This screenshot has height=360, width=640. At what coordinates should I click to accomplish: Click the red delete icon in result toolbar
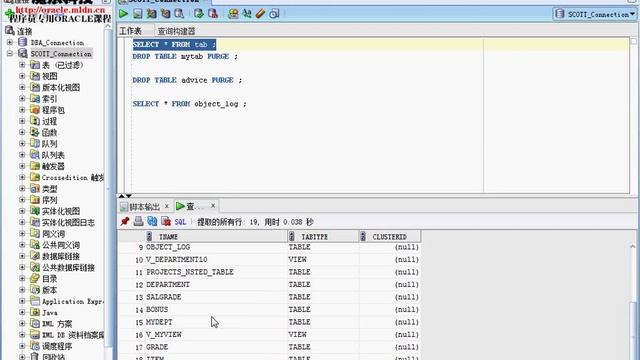coord(166,222)
